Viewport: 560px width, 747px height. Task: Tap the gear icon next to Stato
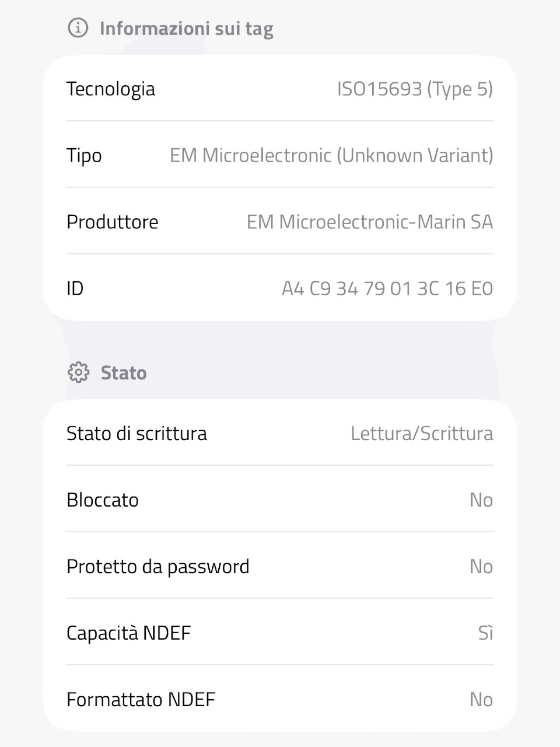click(78, 372)
